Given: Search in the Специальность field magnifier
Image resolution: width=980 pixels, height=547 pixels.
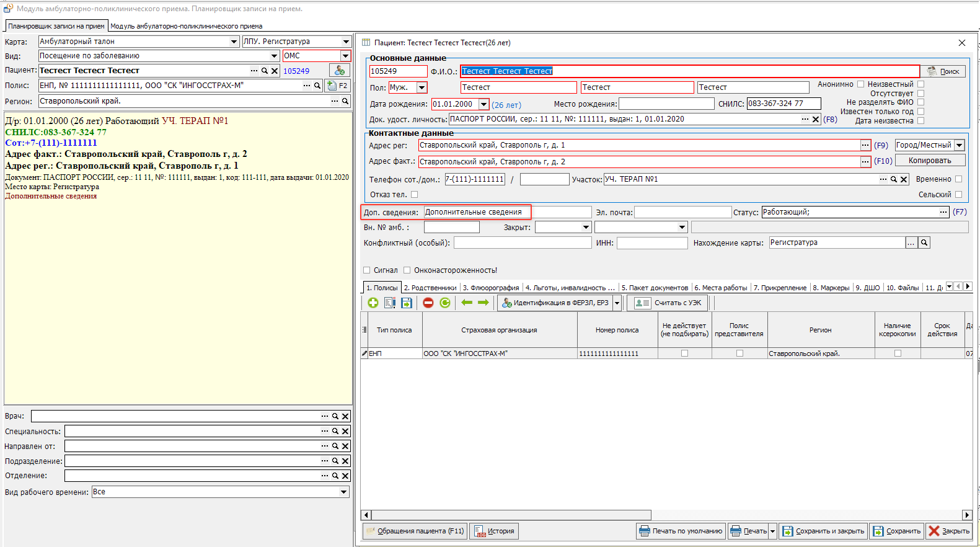Looking at the screenshot, I should (x=335, y=431).
